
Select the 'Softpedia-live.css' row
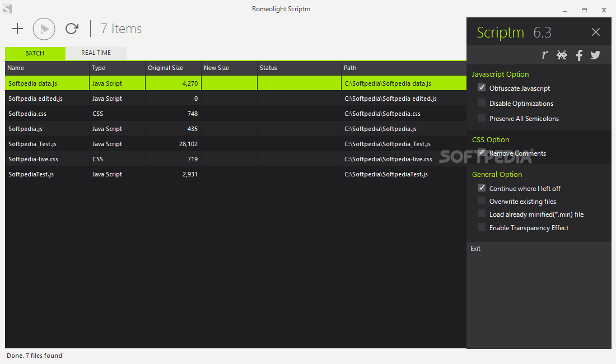pos(236,159)
